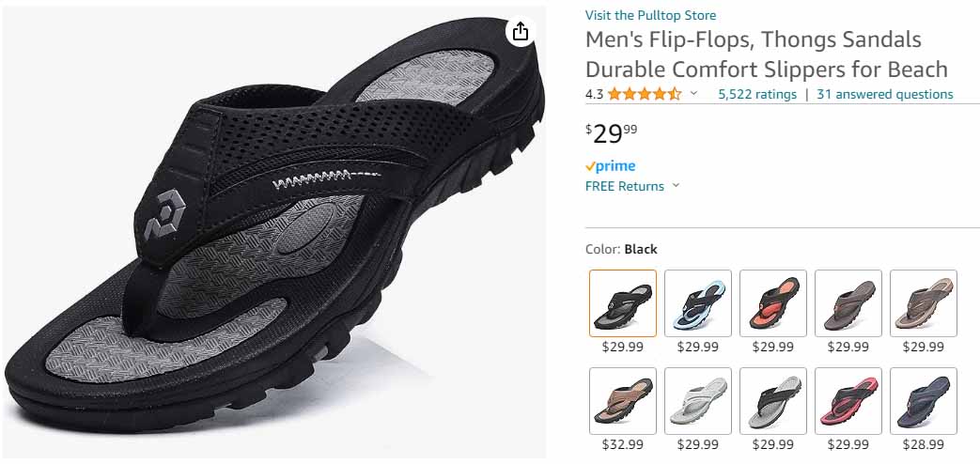The height and width of the screenshot is (464, 980).
Task: Select the tan swatch priced $32.99
Action: click(623, 401)
